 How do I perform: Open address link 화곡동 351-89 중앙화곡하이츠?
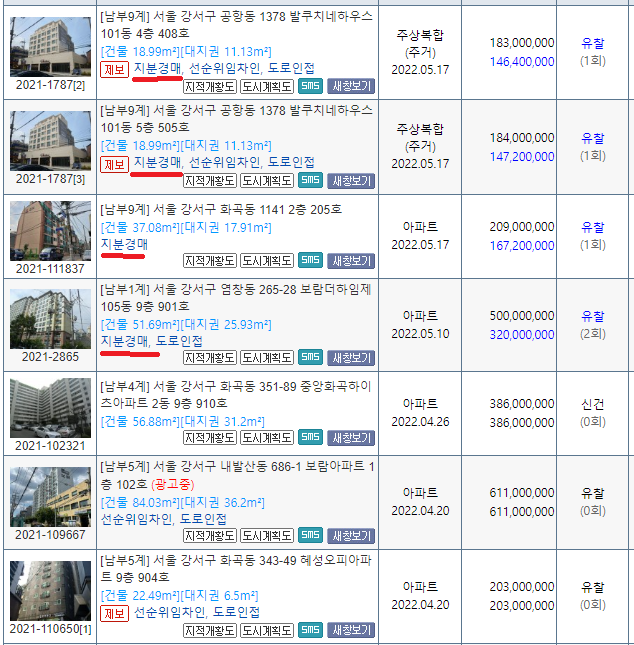[236, 394]
